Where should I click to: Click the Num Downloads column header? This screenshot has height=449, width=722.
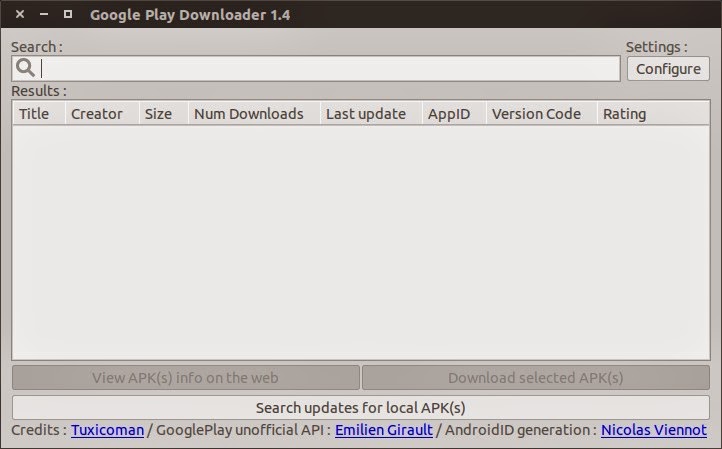[x=254, y=113]
